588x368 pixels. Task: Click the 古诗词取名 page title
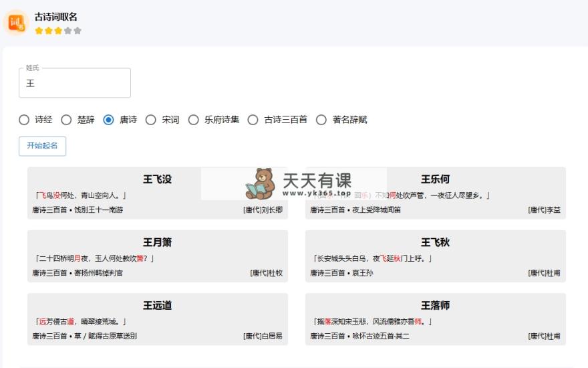coord(56,17)
